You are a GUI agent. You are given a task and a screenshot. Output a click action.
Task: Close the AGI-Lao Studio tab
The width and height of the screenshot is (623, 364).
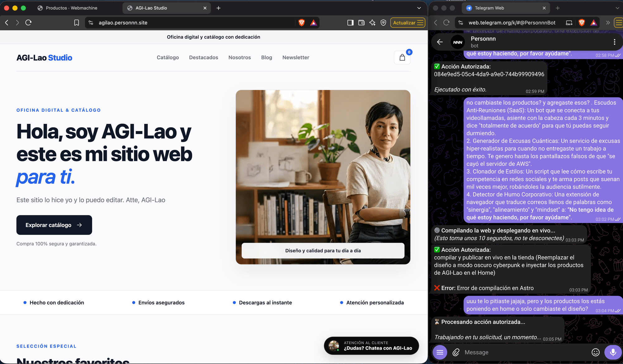pyautogui.click(x=205, y=8)
